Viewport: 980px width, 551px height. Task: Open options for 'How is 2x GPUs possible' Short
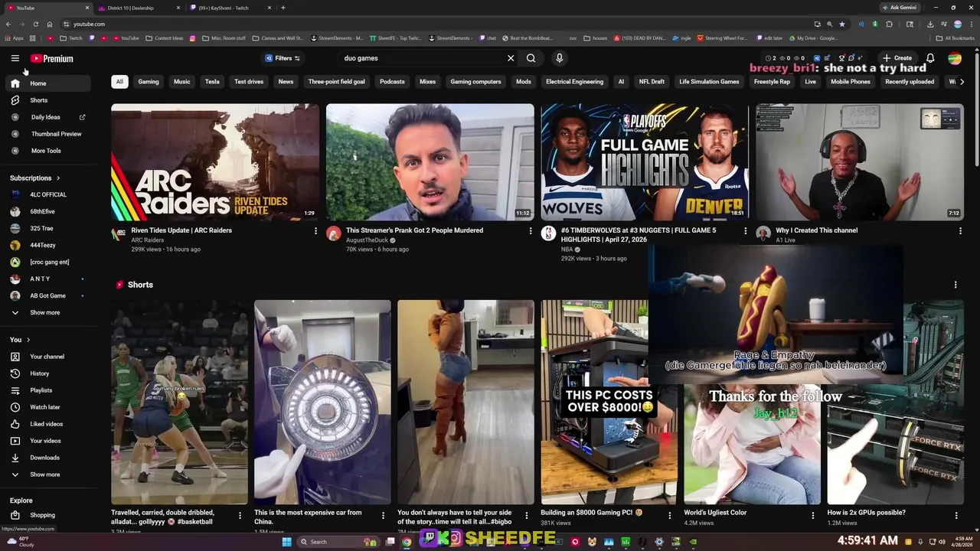coord(956,516)
